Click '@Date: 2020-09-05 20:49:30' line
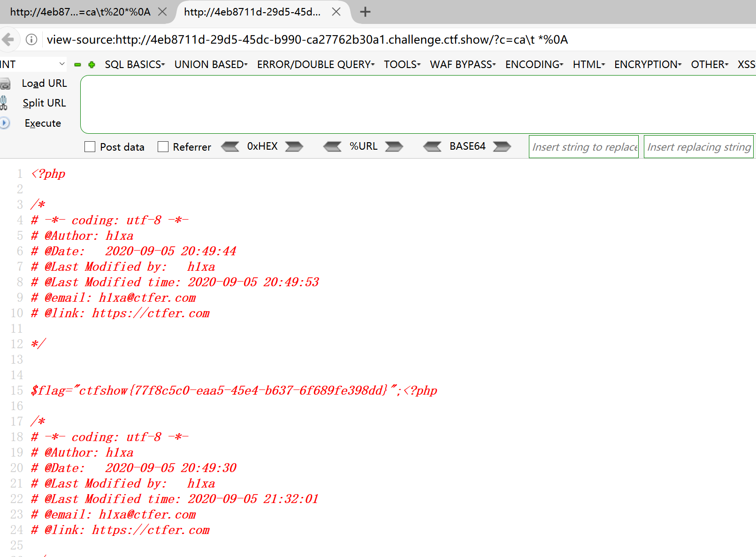This screenshot has width=756, height=557. [x=134, y=468]
